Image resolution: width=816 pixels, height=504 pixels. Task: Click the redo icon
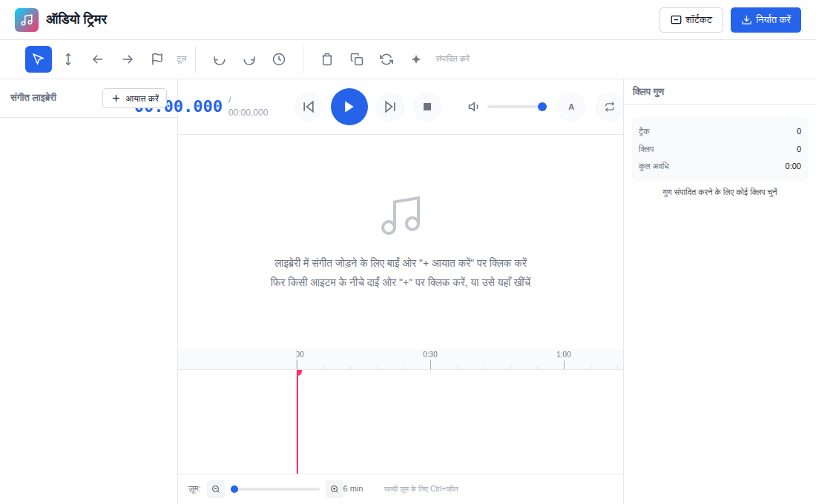coord(249,59)
